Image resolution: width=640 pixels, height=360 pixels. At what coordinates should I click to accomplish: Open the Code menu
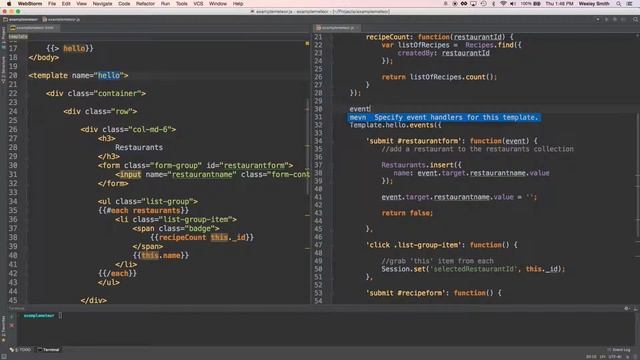(x=124, y=4)
